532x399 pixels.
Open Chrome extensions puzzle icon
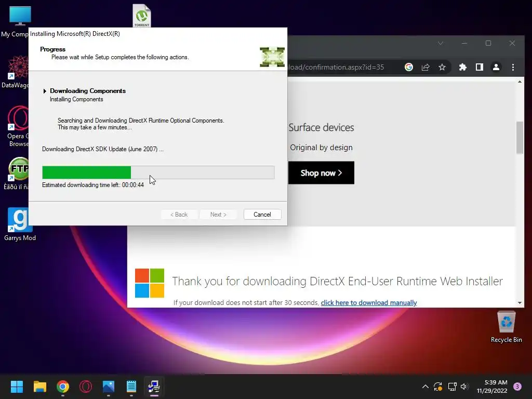point(463,67)
